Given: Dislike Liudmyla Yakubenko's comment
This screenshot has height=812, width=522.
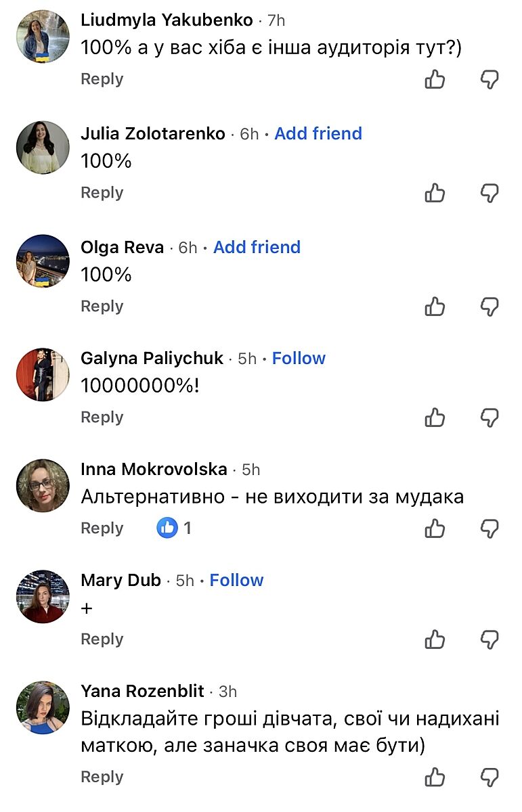Looking at the screenshot, I should 490,80.
